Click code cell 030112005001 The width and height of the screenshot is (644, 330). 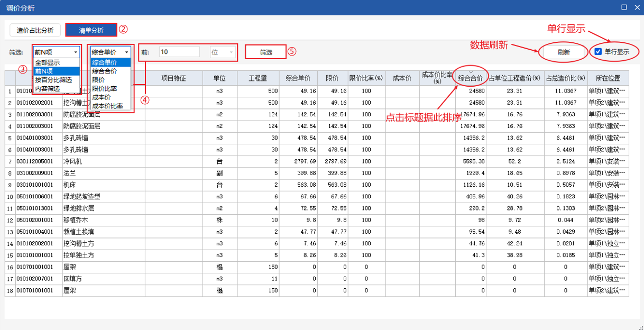coord(39,161)
